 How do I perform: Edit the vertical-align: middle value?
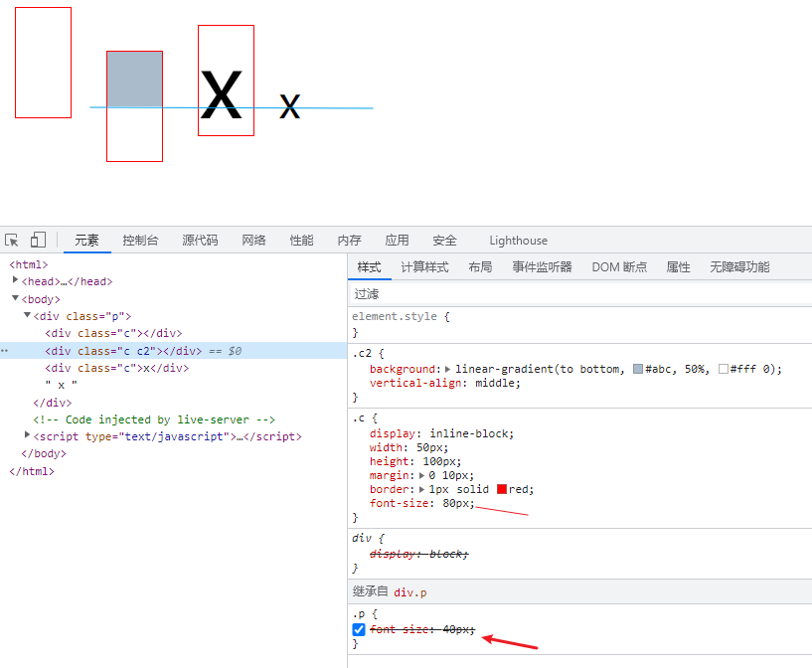[494, 383]
